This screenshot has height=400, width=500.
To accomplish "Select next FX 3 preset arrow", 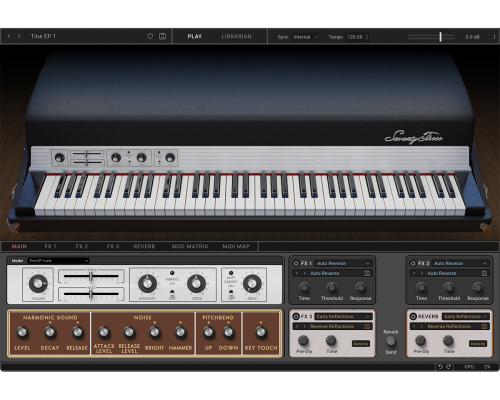I will [x=304, y=326].
